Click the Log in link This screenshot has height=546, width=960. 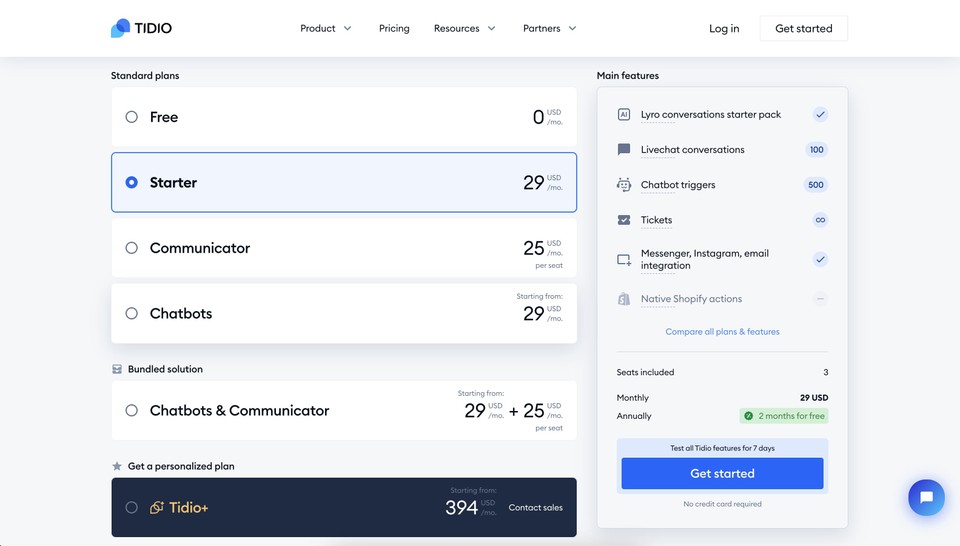click(724, 28)
